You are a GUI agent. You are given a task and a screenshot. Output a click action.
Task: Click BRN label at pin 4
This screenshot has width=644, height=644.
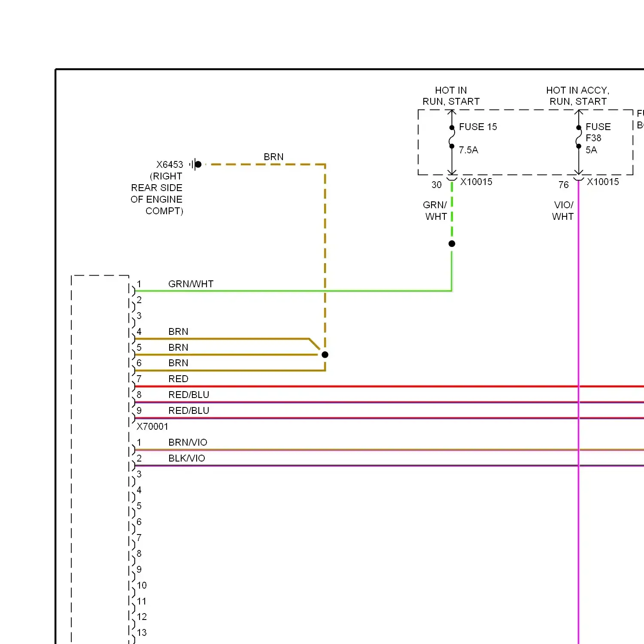pyautogui.click(x=178, y=331)
